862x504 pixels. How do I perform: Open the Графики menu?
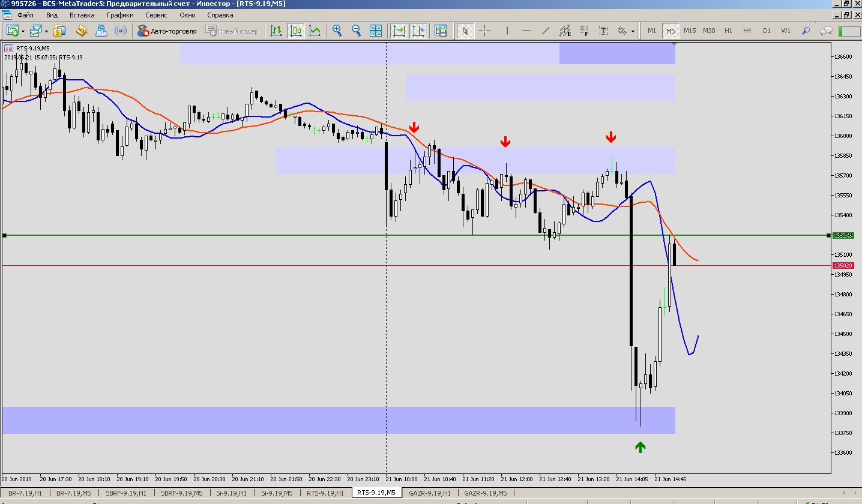[121, 15]
